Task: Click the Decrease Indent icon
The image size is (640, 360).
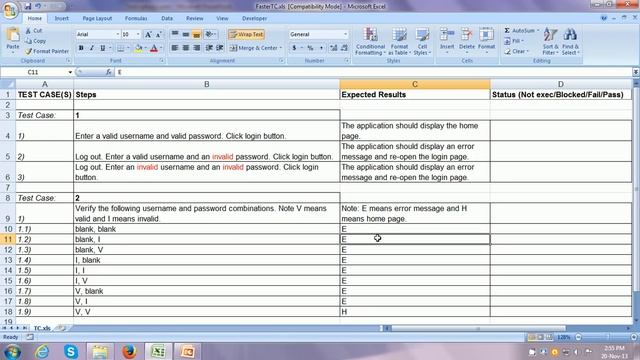Action: [x=209, y=48]
